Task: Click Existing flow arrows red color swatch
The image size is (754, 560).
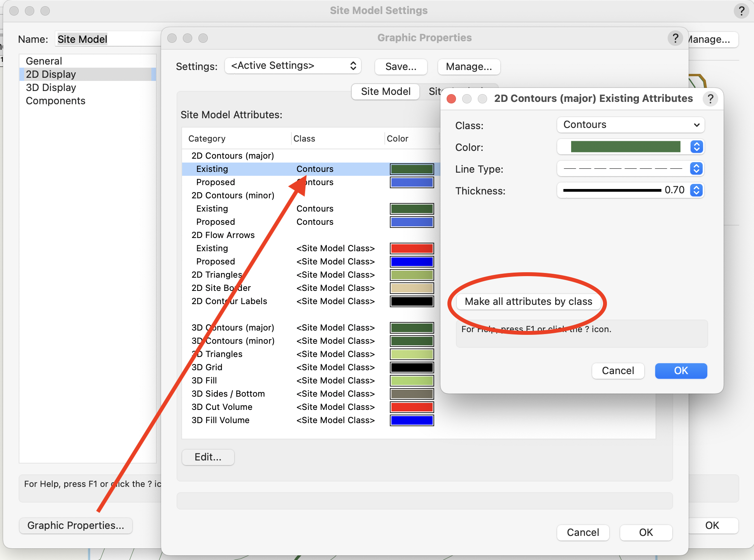Action: pyautogui.click(x=412, y=248)
